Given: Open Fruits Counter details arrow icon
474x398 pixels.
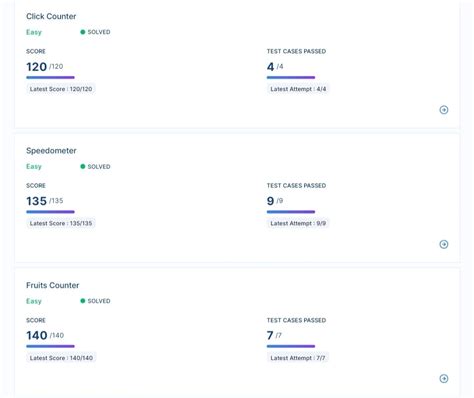Looking at the screenshot, I should tap(444, 379).
